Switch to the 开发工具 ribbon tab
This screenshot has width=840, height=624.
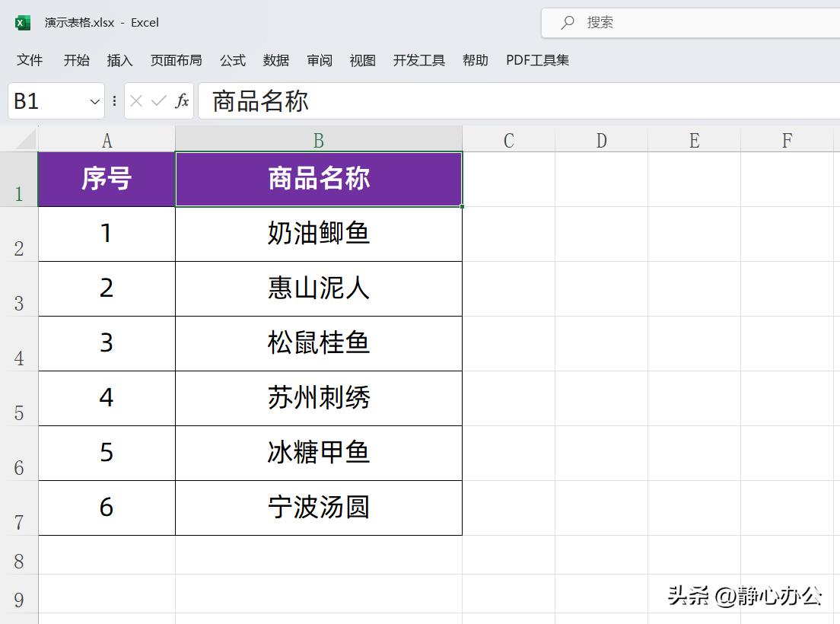pyautogui.click(x=418, y=60)
